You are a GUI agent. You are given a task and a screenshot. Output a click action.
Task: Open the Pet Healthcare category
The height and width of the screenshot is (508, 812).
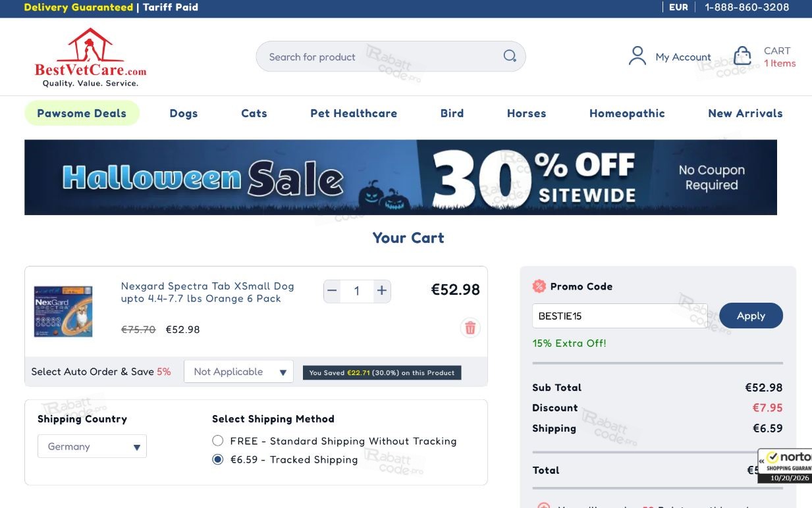(x=354, y=113)
